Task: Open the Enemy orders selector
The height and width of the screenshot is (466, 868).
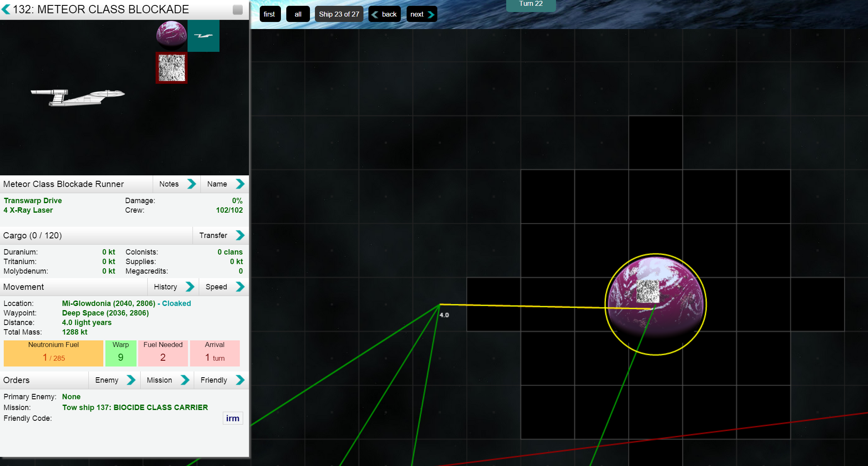Action: (115, 380)
